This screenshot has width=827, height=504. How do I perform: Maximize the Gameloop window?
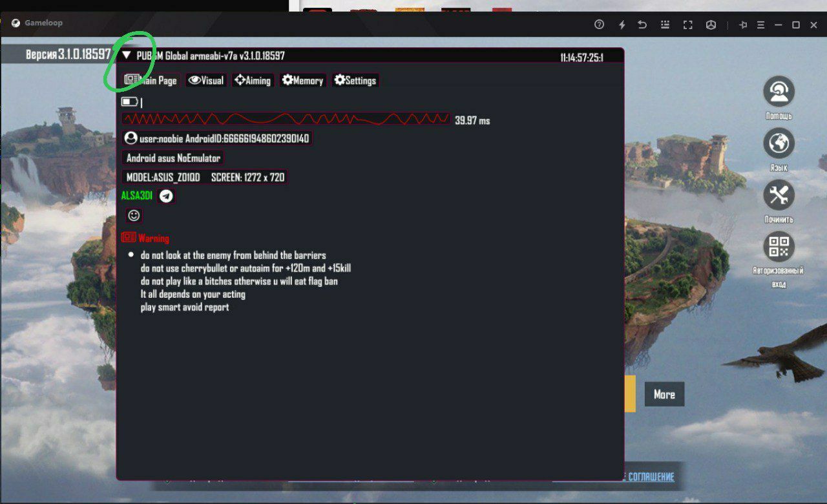click(x=796, y=25)
